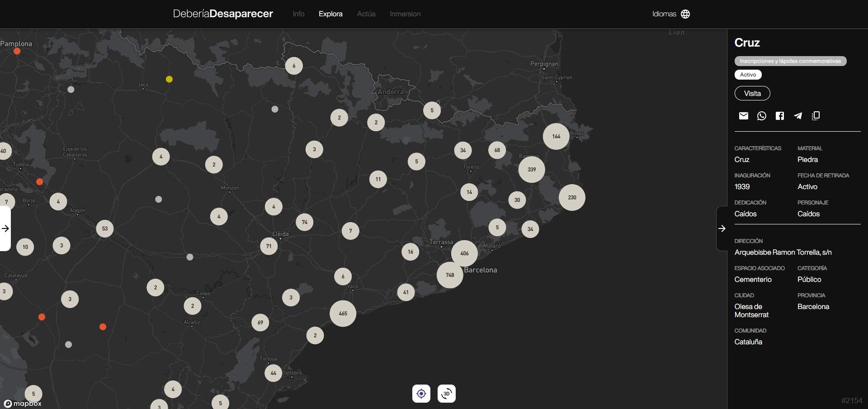Image resolution: width=868 pixels, height=409 pixels.
Task: Select the orange marker near Pamplona
Action: 17,51
